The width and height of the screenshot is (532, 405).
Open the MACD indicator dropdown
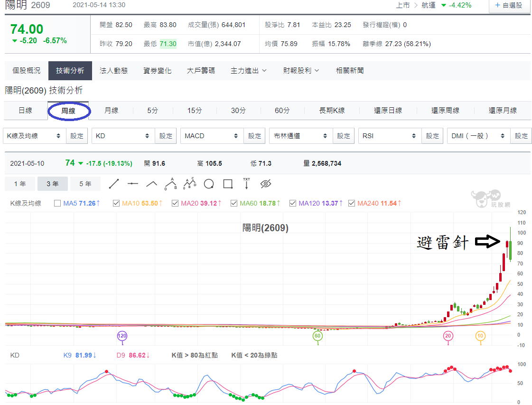pyautogui.click(x=212, y=136)
